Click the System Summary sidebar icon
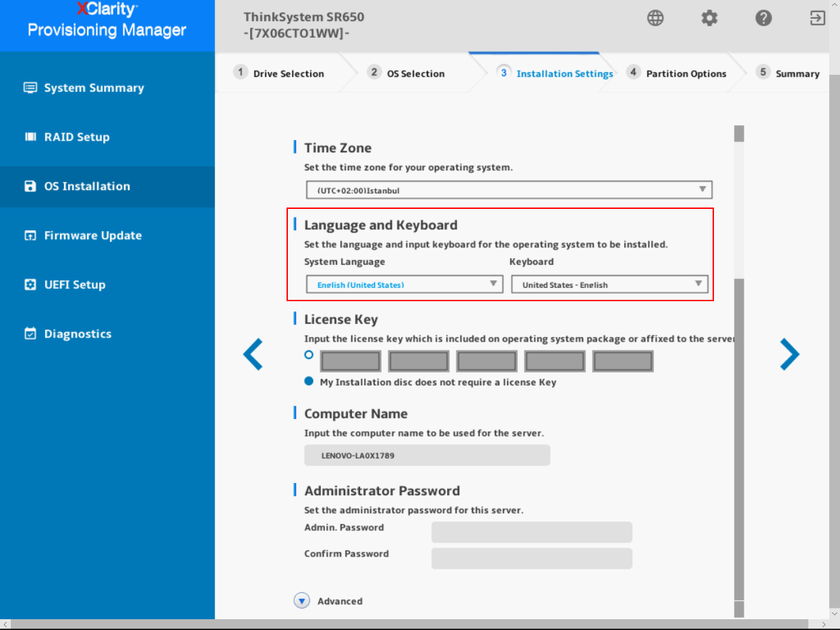840x630 pixels. [x=30, y=88]
